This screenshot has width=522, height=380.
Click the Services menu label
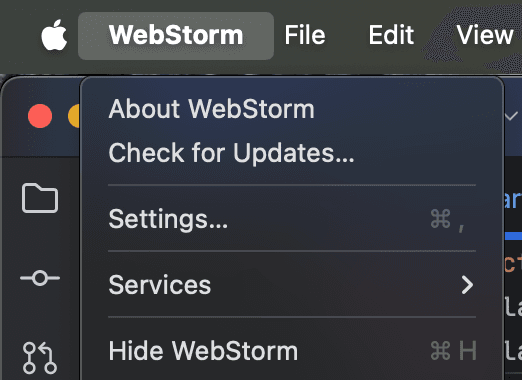[x=160, y=285]
